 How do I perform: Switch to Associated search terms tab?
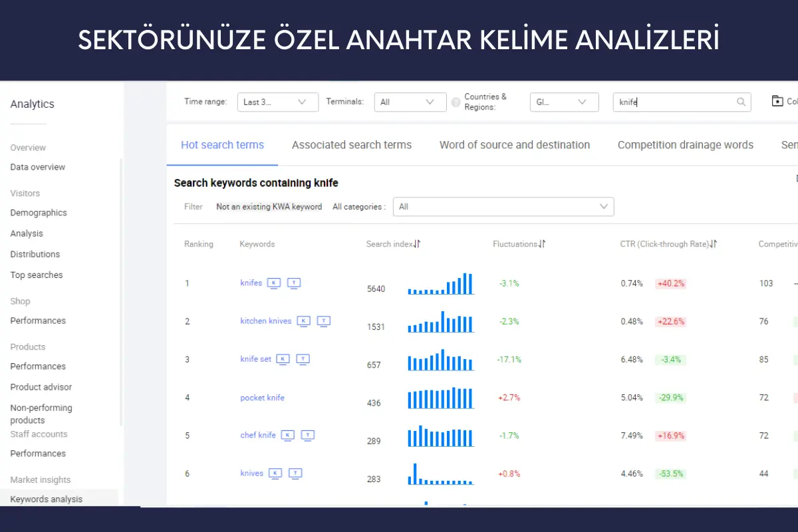pyautogui.click(x=351, y=145)
